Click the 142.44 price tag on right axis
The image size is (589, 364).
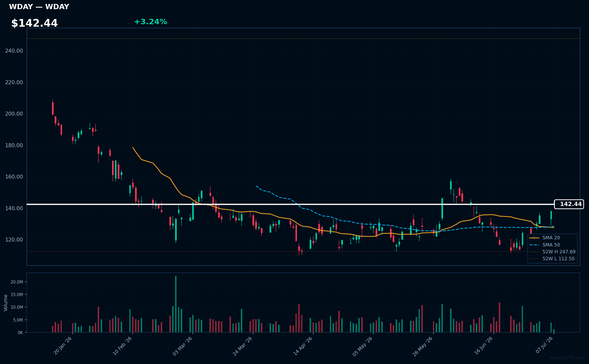coord(569,204)
